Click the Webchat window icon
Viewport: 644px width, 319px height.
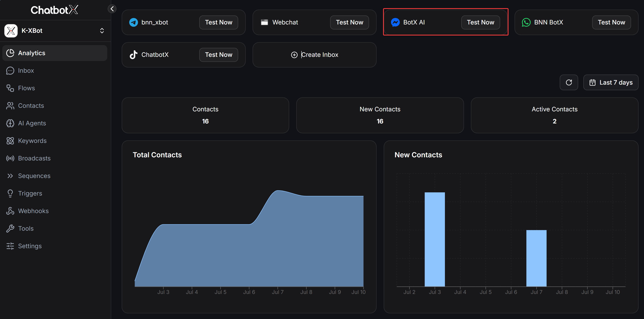point(264,22)
